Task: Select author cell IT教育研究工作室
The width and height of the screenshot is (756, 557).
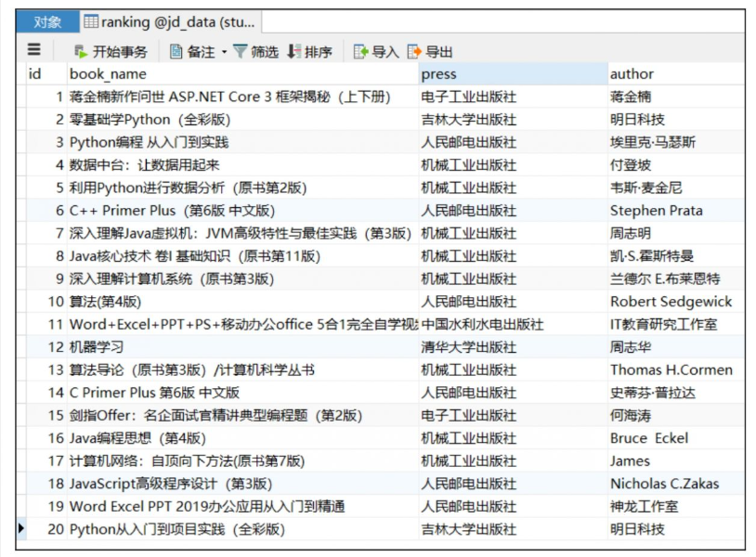Action: click(x=676, y=324)
